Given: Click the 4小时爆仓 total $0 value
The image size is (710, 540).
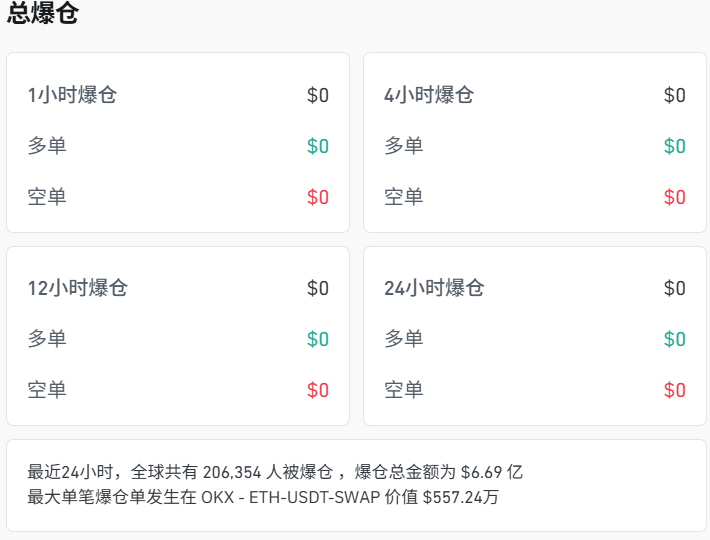Looking at the screenshot, I should coord(675,95).
